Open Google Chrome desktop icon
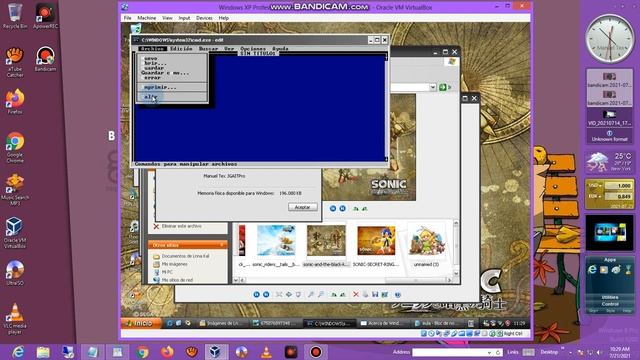 click(x=15, y=147)
